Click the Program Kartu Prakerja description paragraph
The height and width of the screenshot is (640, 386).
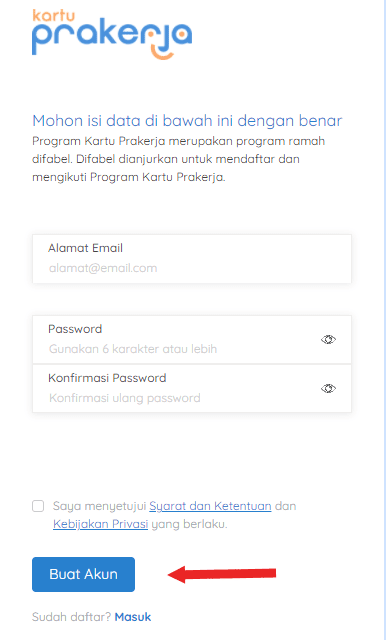click(179, 159)
